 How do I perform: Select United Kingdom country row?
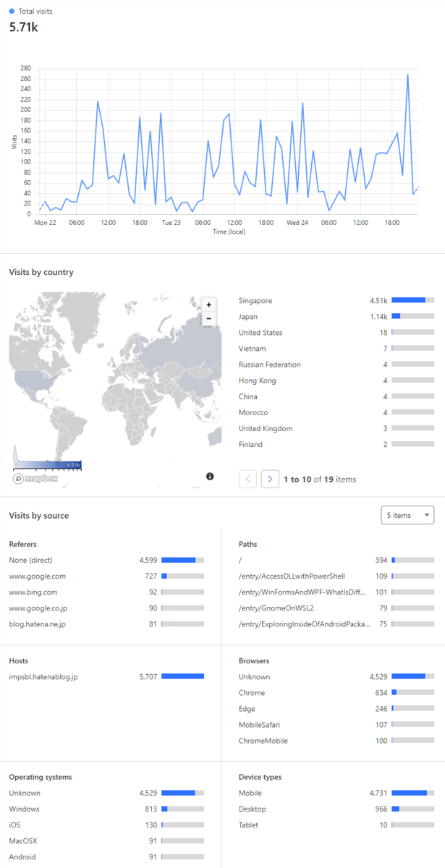336,428
